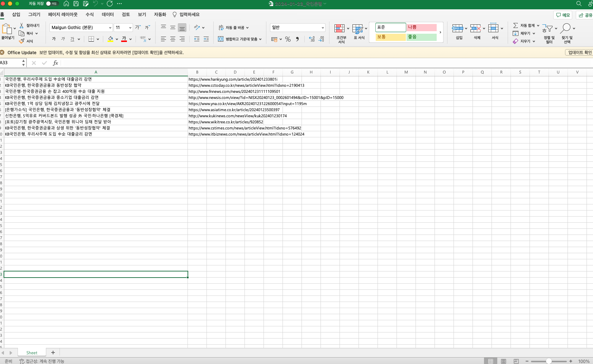The image size is (593, 364).
Task: Open the Home icon in the title bar
Action: click(x=66, y=4)
